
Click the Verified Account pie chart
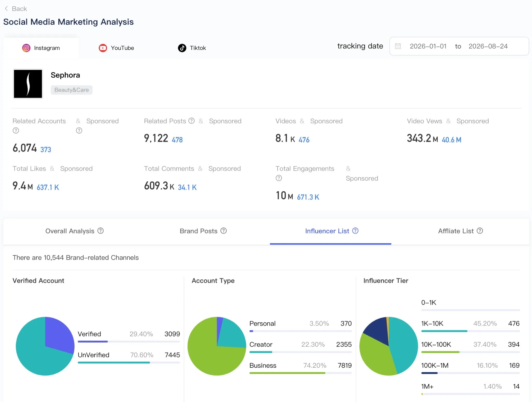tap(45, 346)
